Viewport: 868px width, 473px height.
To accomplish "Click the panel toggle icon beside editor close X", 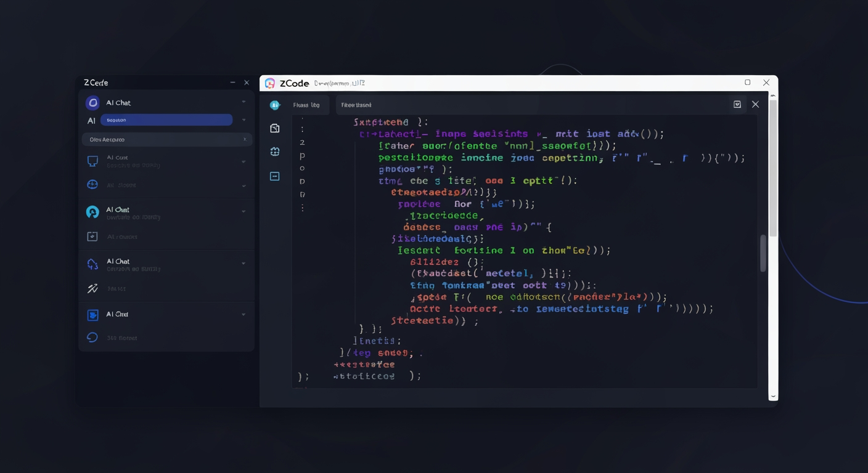I will tap(737, 105).
